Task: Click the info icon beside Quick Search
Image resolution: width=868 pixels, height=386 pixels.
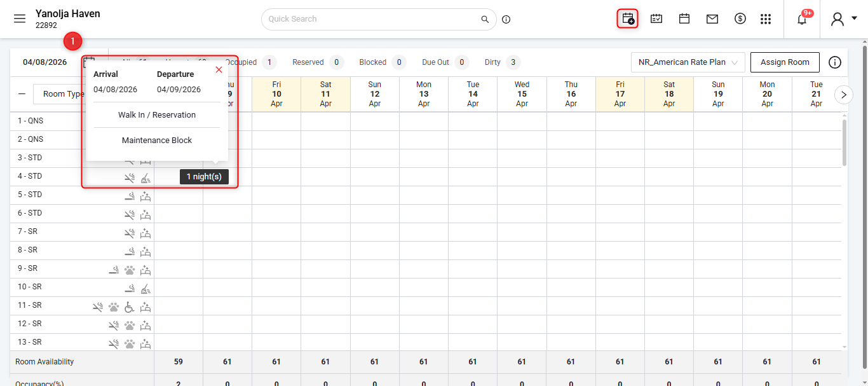Action: [x=506, y=19]
